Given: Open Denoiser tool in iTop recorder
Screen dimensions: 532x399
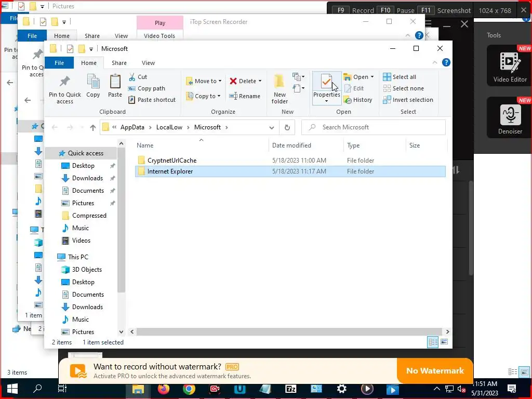Looking at the screenshot, I should (510, 118).
